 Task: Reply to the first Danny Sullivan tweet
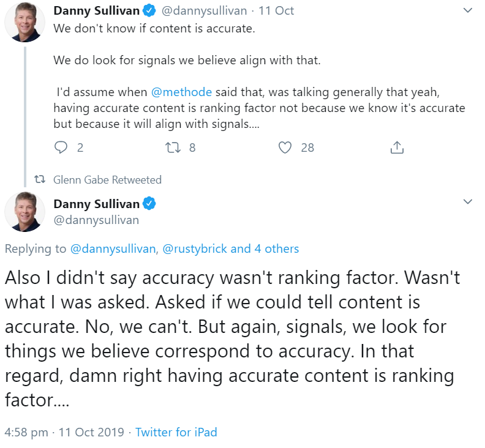61,147
